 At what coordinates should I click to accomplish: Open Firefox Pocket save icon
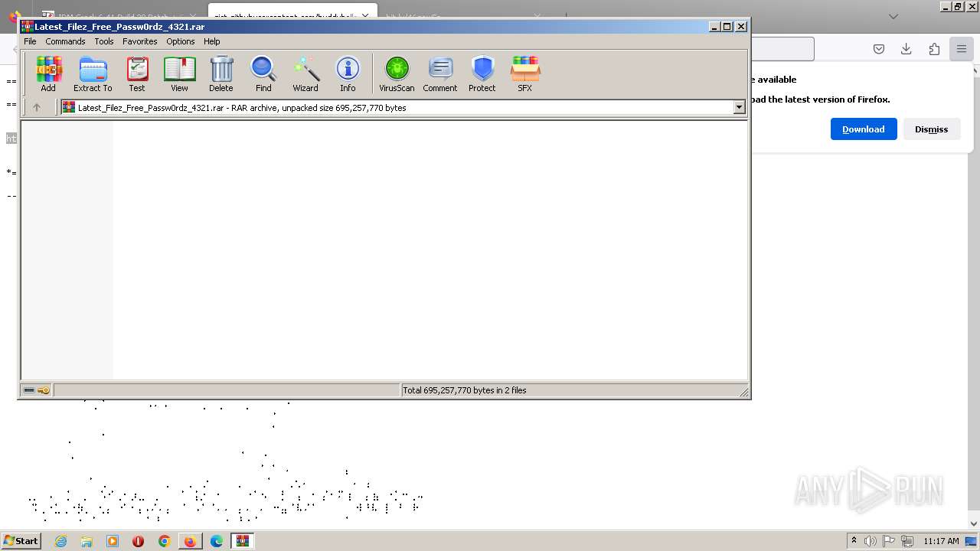pos(879,49)
